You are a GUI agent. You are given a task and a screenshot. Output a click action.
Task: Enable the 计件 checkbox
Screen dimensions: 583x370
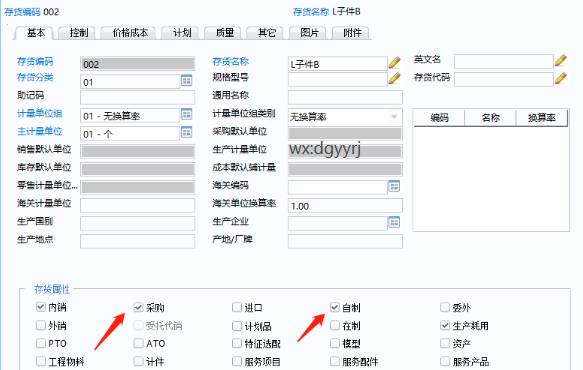(x=138, y=361)
